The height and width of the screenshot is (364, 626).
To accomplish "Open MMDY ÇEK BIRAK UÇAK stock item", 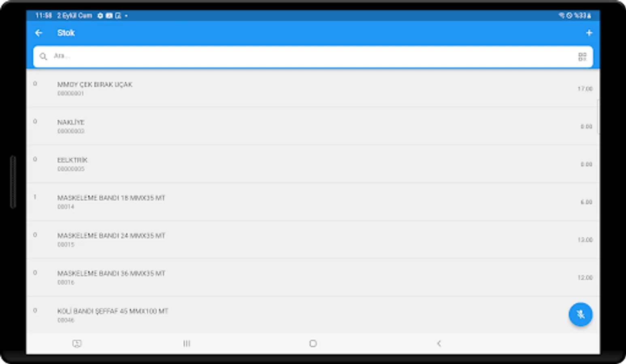I will (313, 89).
